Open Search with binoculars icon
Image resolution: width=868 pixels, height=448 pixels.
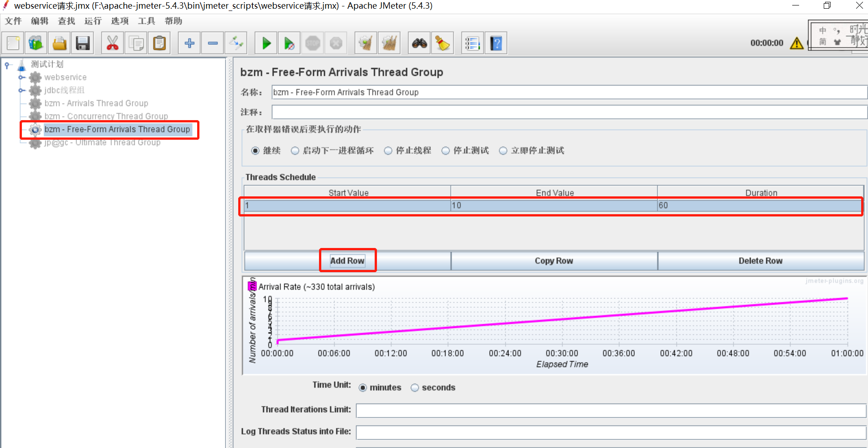coord(419,43)
